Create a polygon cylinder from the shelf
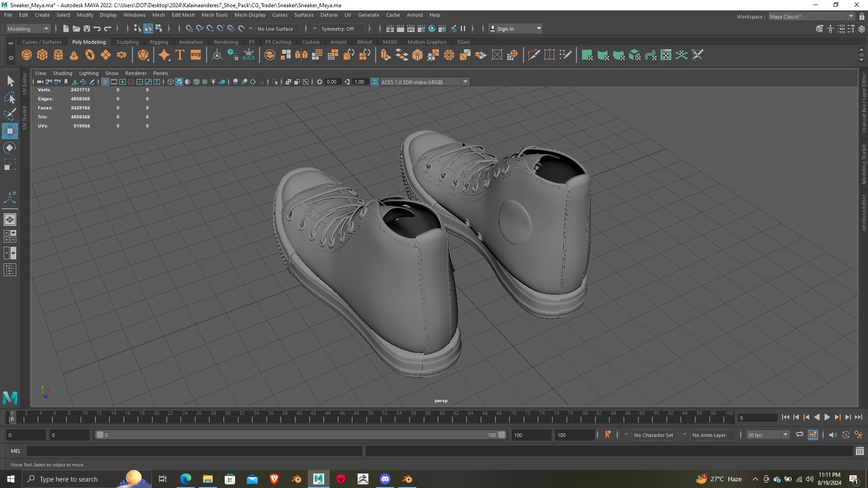 click(58, 55)
